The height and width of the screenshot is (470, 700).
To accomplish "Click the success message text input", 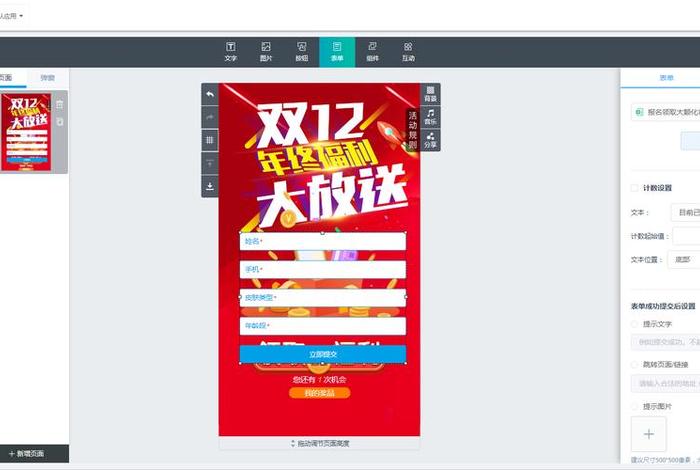I will [x=666, y=342].
